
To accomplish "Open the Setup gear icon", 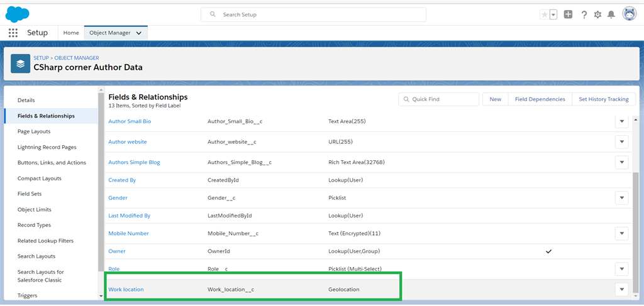I will 597,15.
